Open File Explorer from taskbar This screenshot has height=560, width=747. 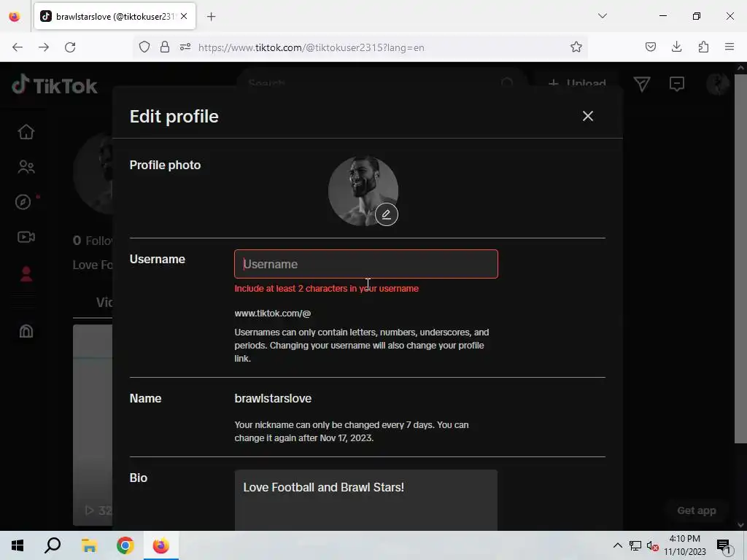click(x=88, y=545)
